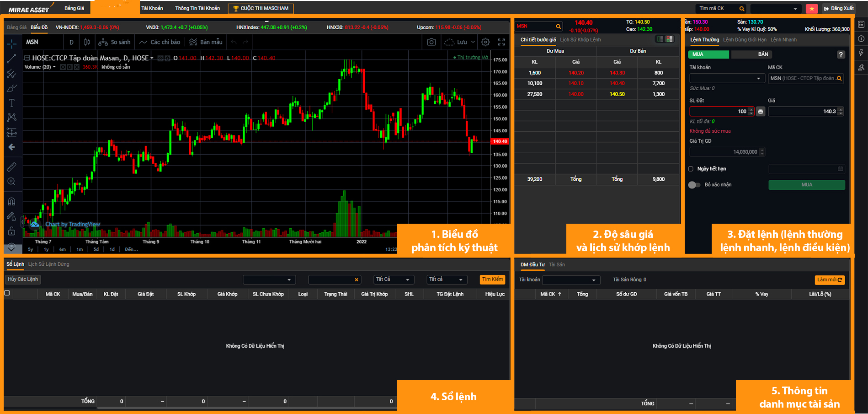Select the brush drawing tool
Screen dimensions: 868x414
pos(11,88)
